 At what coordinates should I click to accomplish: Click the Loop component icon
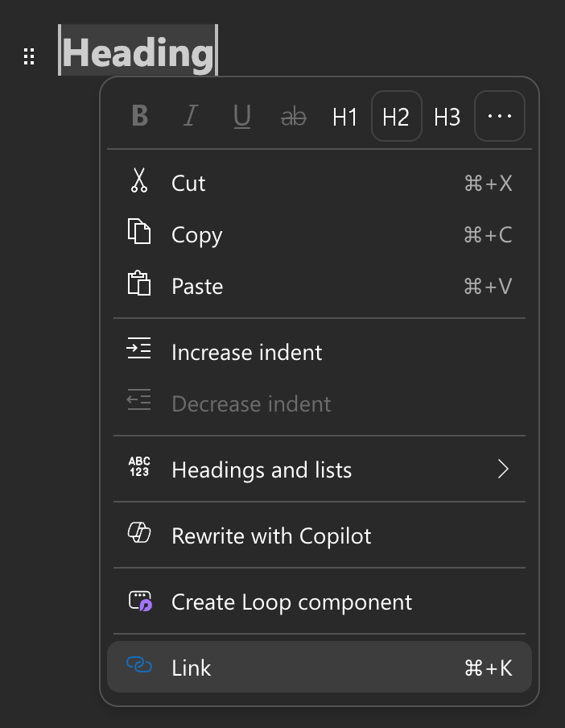pyautogui.click(x=139, y=602)
